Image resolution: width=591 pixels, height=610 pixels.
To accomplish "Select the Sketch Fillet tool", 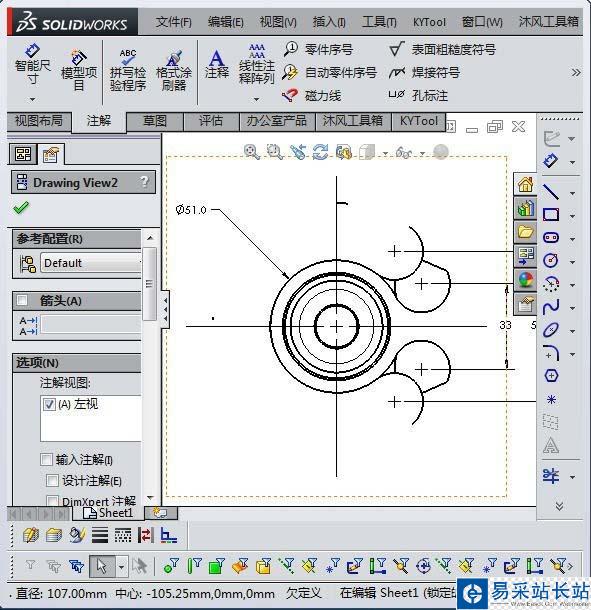I will coord(551,353).
